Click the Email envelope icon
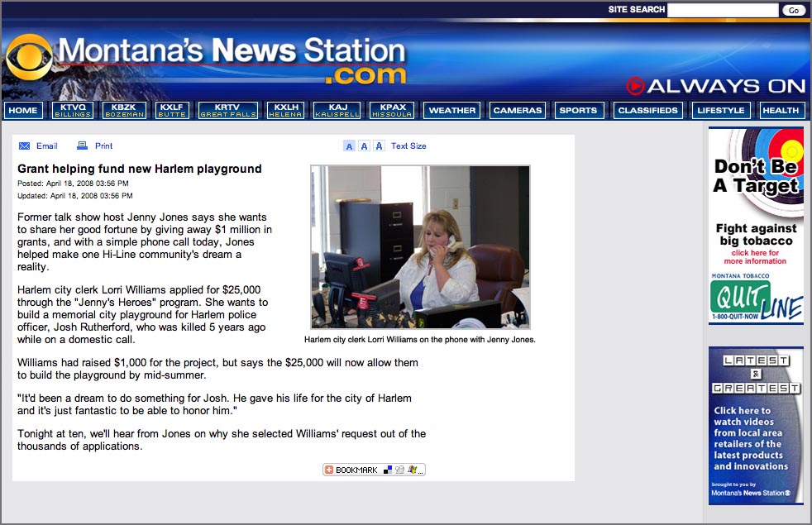Screen dimensions: 812x525 (x=24, y=146)
